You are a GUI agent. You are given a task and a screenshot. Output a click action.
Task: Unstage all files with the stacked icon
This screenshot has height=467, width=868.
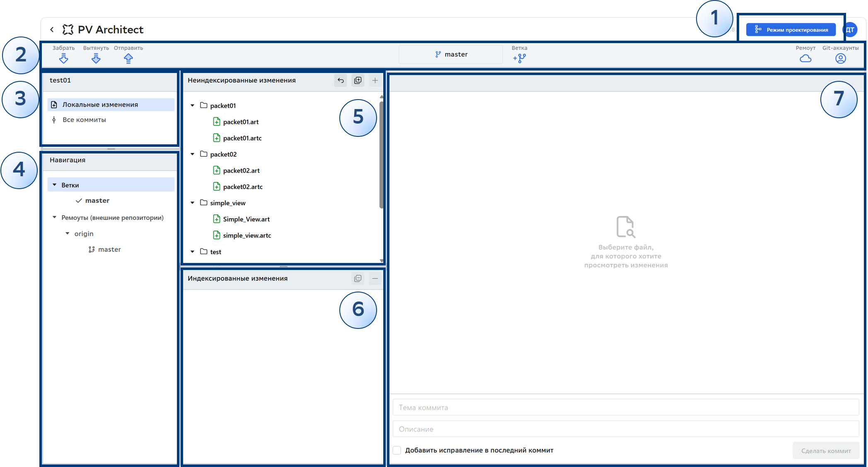click(x=358, y=279)
